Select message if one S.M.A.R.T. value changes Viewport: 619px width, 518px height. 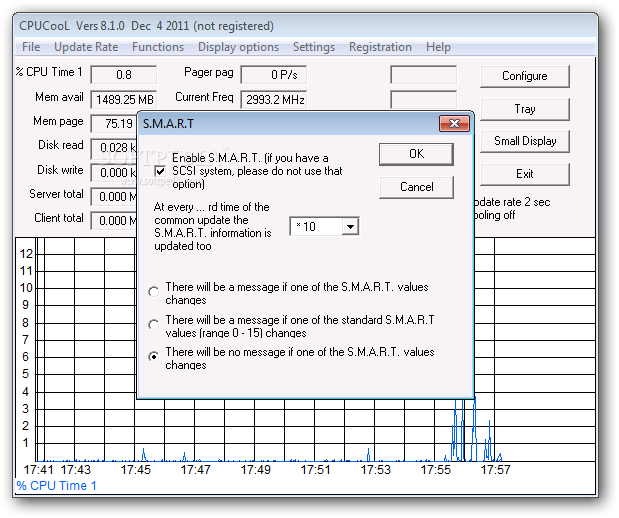tap(154, 292)
